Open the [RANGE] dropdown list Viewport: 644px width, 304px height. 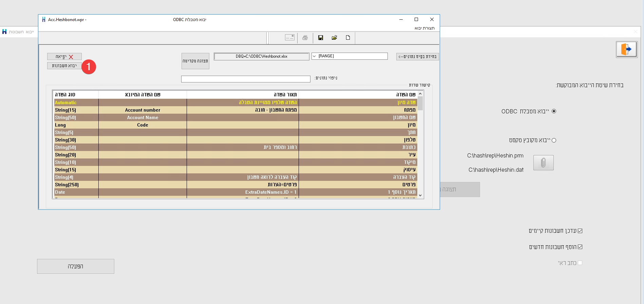(x=315, y=56)
